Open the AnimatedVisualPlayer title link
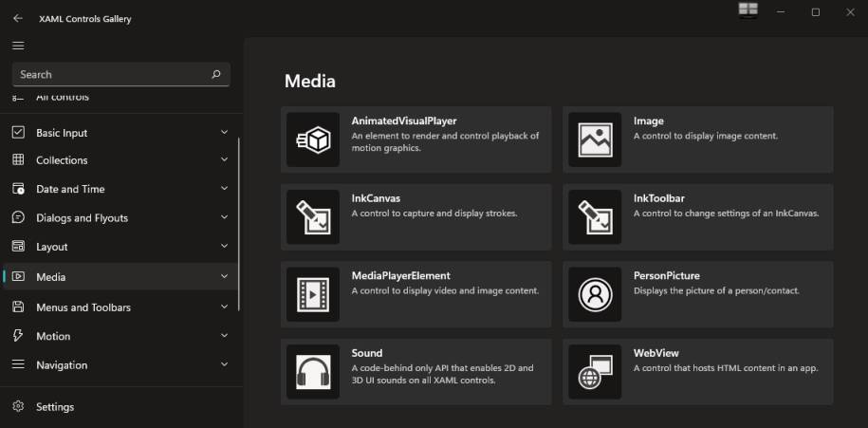Image resolution: width=868 pixels, height=428 pixels. (404, 121)
